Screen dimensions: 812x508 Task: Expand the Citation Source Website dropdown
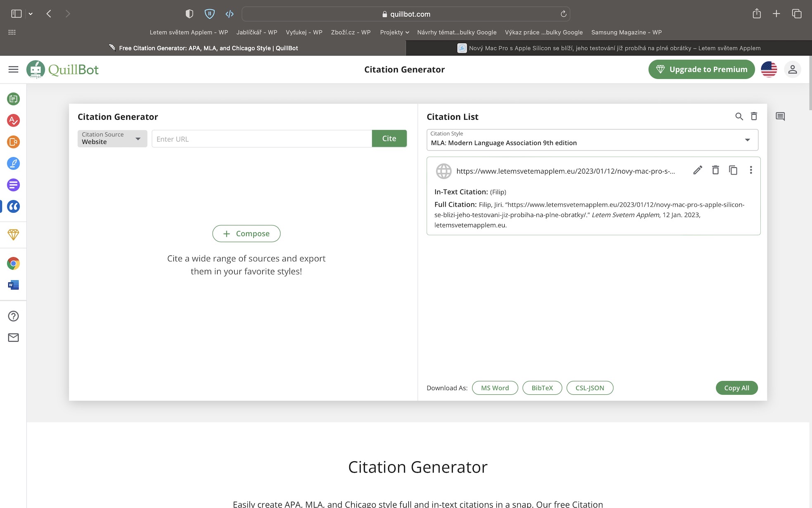tap(112, 138)
